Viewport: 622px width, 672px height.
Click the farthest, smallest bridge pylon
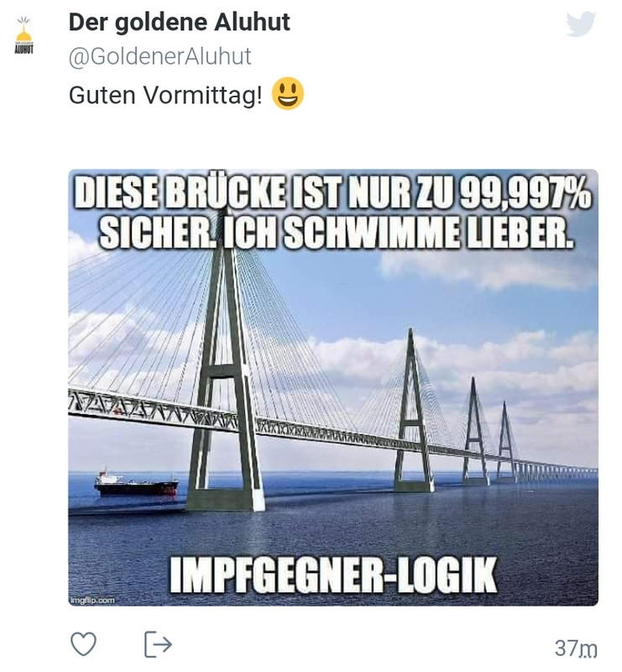click(x=506, y=443)
